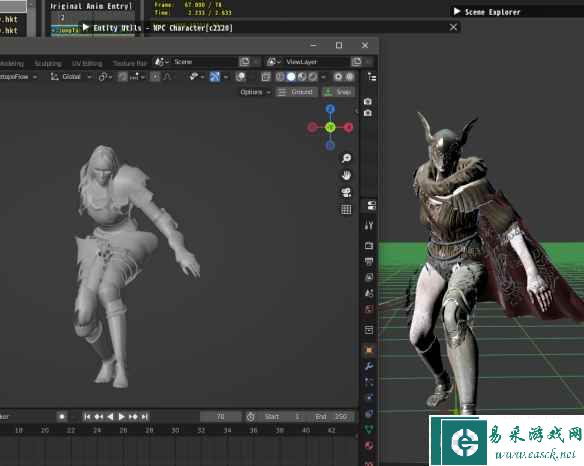The width and height of the screenshot is (584, 466).
Task: Jump to next keyframe in timeline
Action: coord(133,416)
